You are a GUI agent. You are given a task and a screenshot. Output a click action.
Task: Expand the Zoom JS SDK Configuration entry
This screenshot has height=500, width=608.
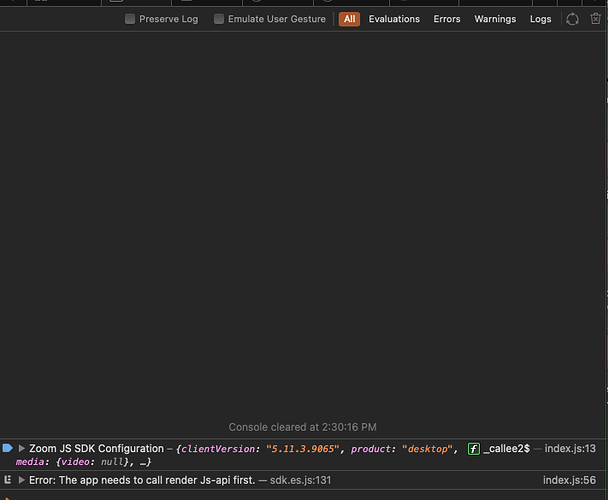pos(22,448)
